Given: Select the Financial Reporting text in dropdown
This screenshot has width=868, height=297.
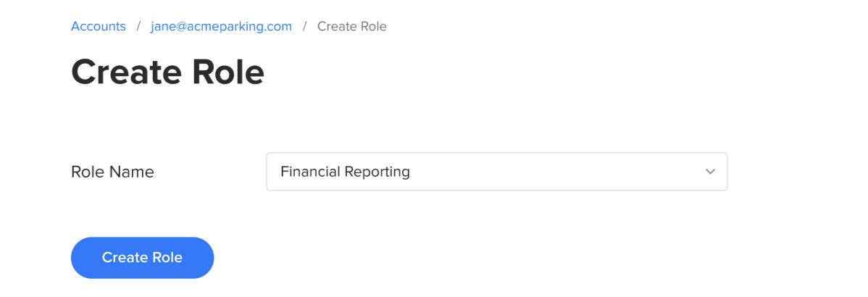Looking at the screenshot, I should click(x=345, y=172).
